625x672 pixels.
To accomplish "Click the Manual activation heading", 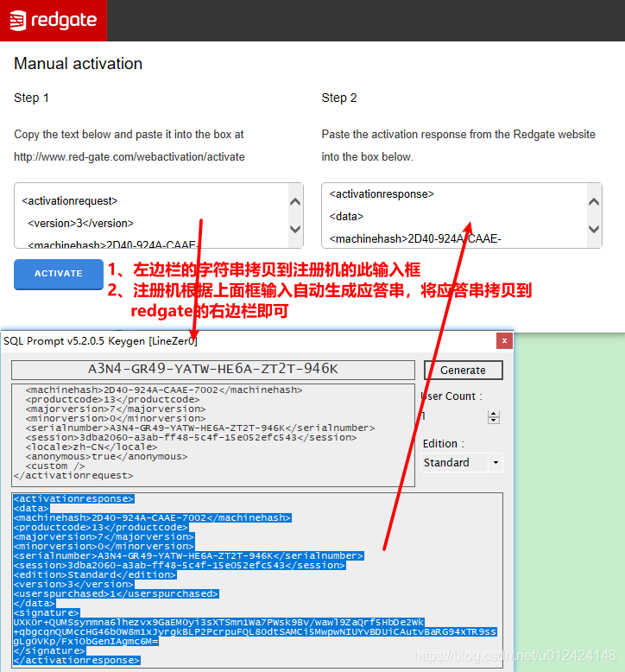I will coord(78,64).
